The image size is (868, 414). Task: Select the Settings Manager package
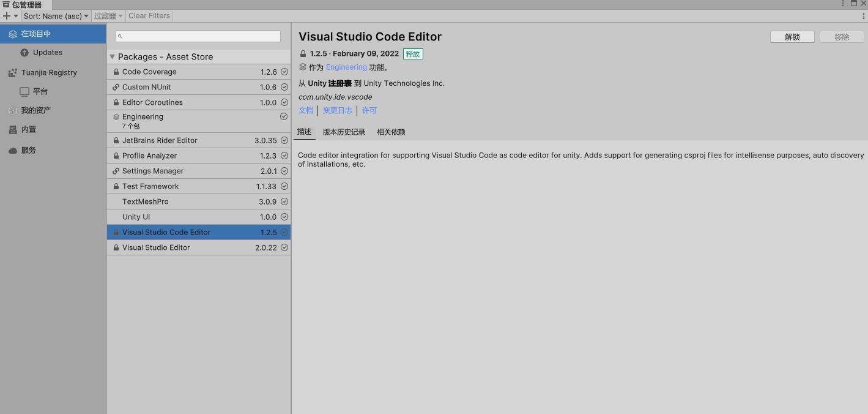tap(199, 171)
